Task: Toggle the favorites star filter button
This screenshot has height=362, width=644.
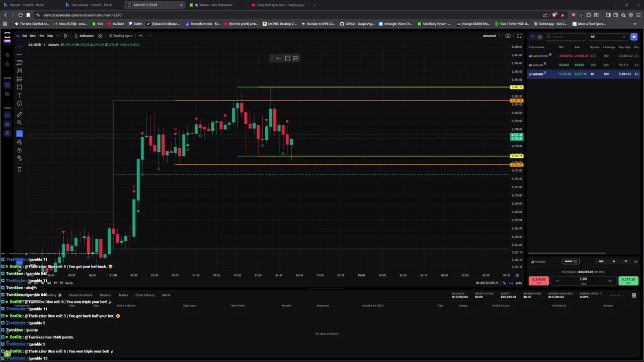Action: tap(634, 37)
